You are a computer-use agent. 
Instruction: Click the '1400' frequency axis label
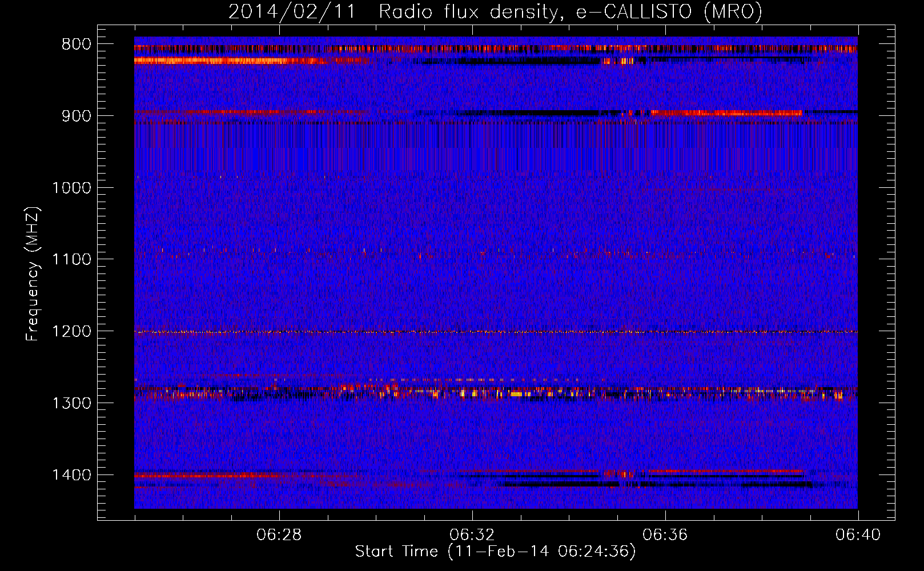tap(71, 475)
